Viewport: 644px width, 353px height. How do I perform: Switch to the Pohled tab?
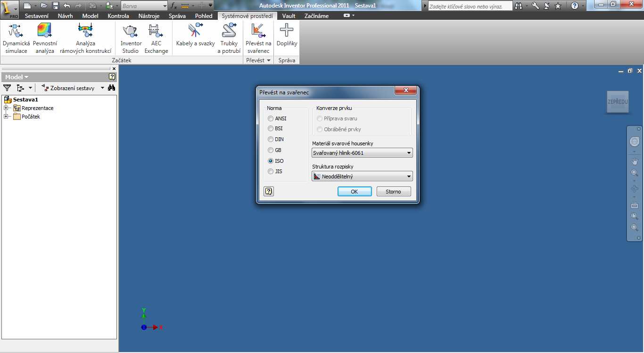coord(204,16)
